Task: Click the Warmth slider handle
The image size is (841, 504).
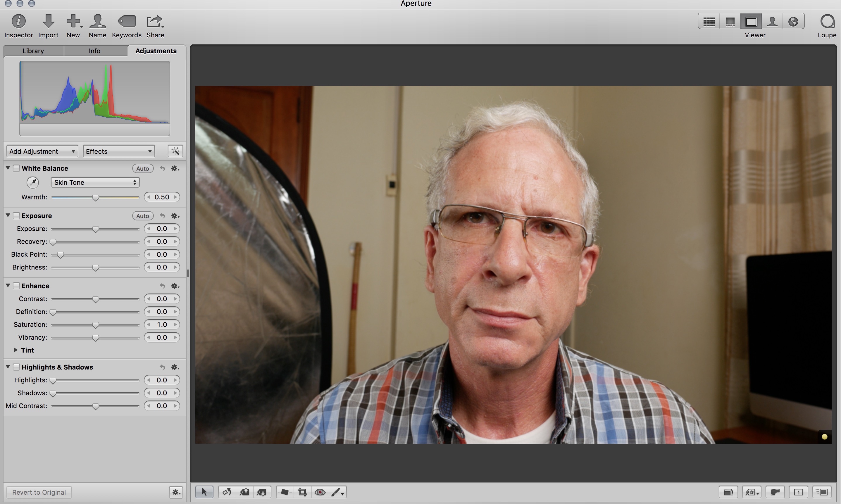Action: coord(95,197)
